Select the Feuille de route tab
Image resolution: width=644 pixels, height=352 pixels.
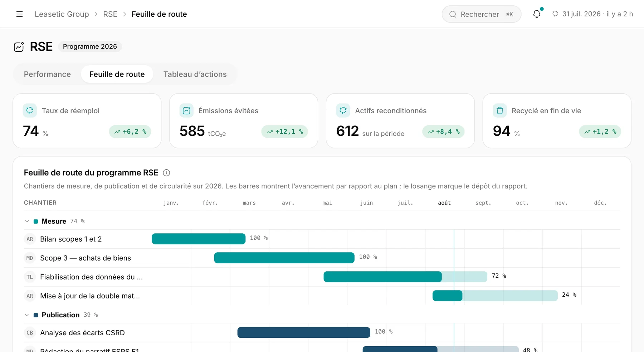[x=117, y=74]
